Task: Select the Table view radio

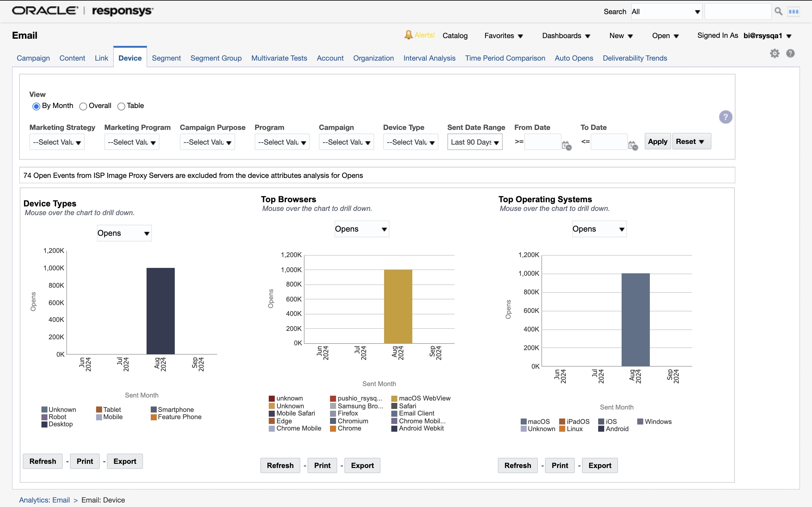Action: pyautogui.click(x=121, y=106)
